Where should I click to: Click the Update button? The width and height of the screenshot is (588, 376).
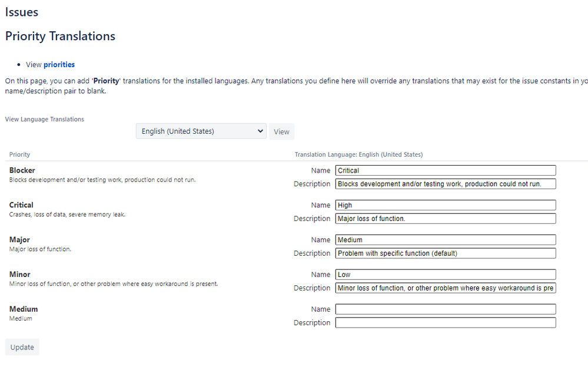coord(22,347)
